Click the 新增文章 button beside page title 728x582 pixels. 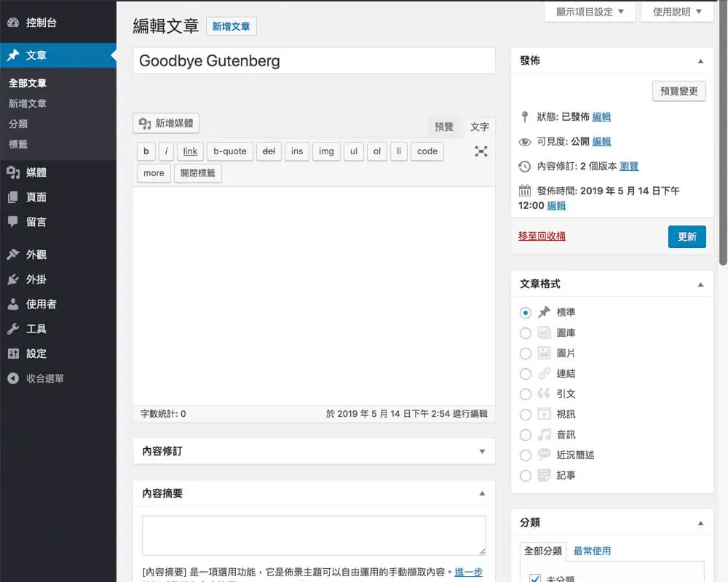(x=231, y=26)
